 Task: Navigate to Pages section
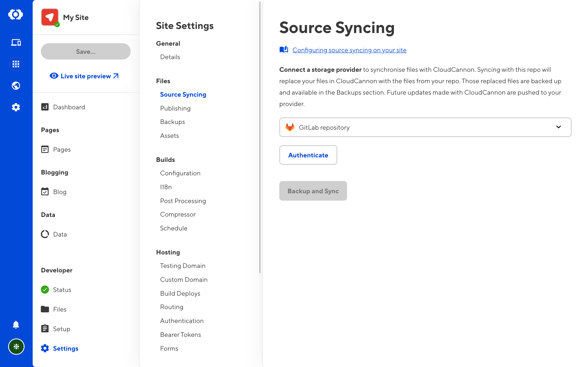pos(62,149)
